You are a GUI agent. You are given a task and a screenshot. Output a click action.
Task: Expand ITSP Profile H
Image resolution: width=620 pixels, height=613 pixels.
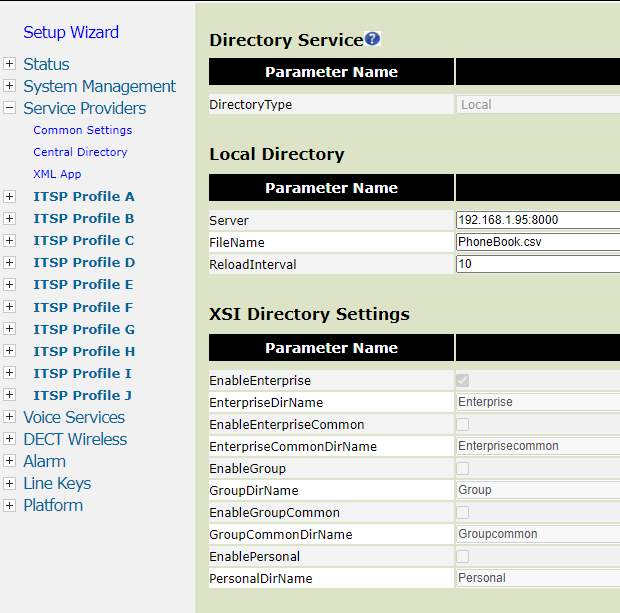[9, 350]
